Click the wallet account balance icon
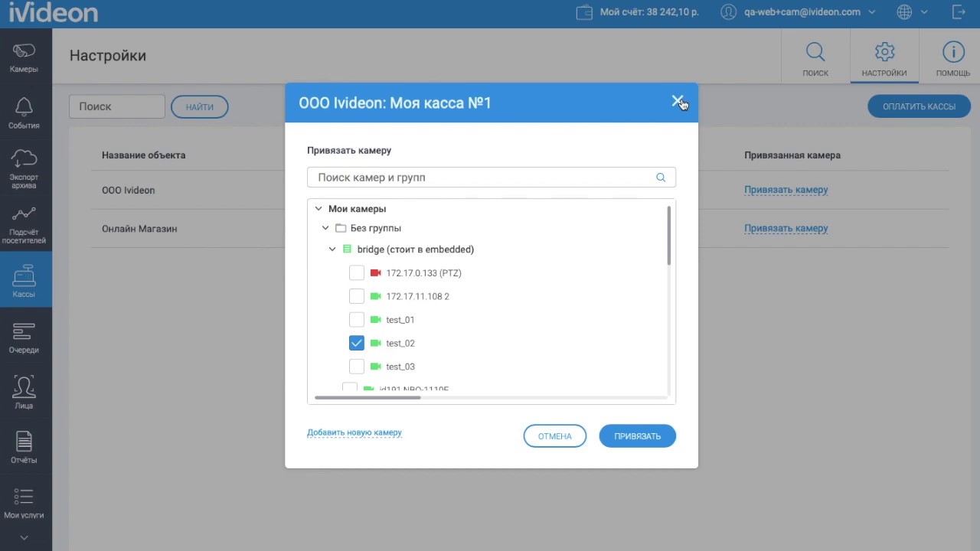 coord(584,12)
